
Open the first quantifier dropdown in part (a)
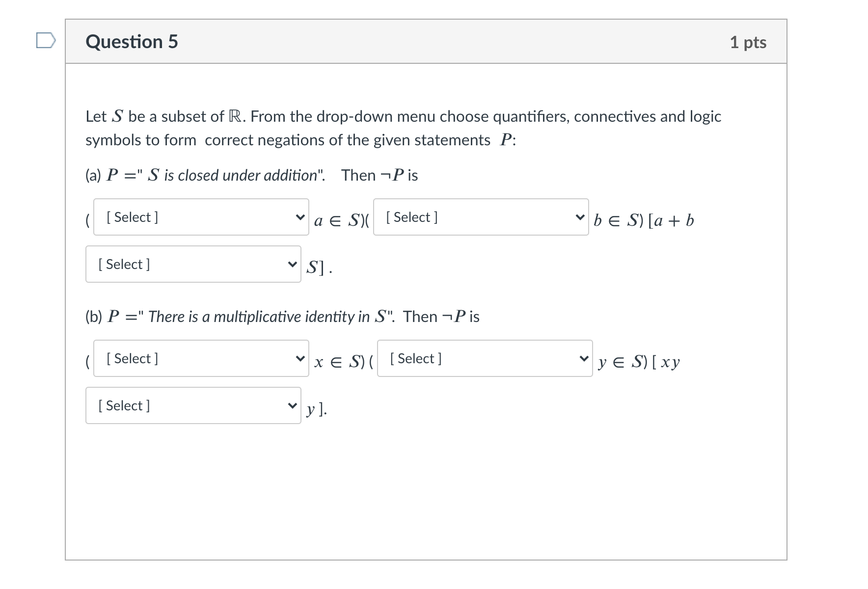tap(200, 217)
